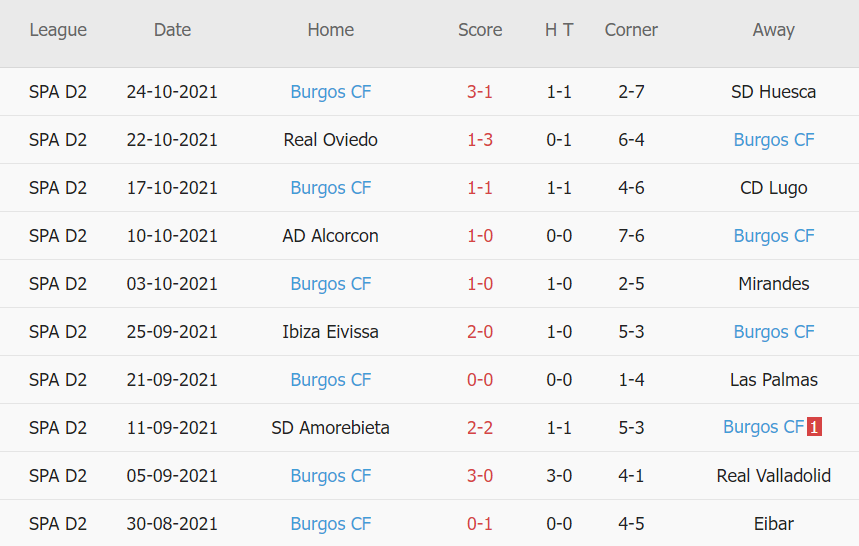Viewport: 859px width, 546px height.
Task: Select the 1-3 score at Real Oviedo
Action: click(480, 140)
